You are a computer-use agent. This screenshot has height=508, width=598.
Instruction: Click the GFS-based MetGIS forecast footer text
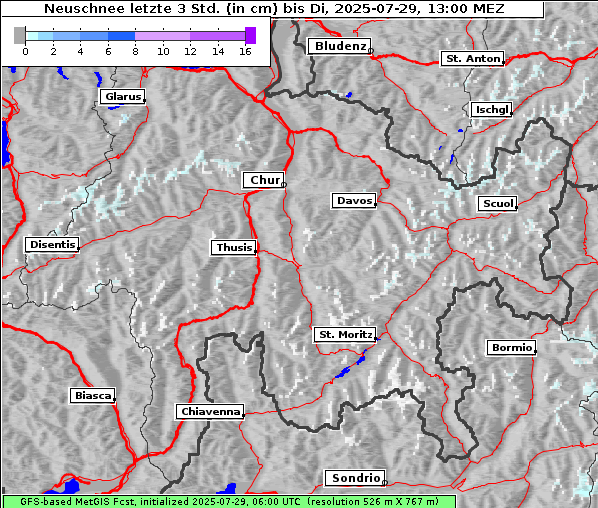[x=229, y=502]
